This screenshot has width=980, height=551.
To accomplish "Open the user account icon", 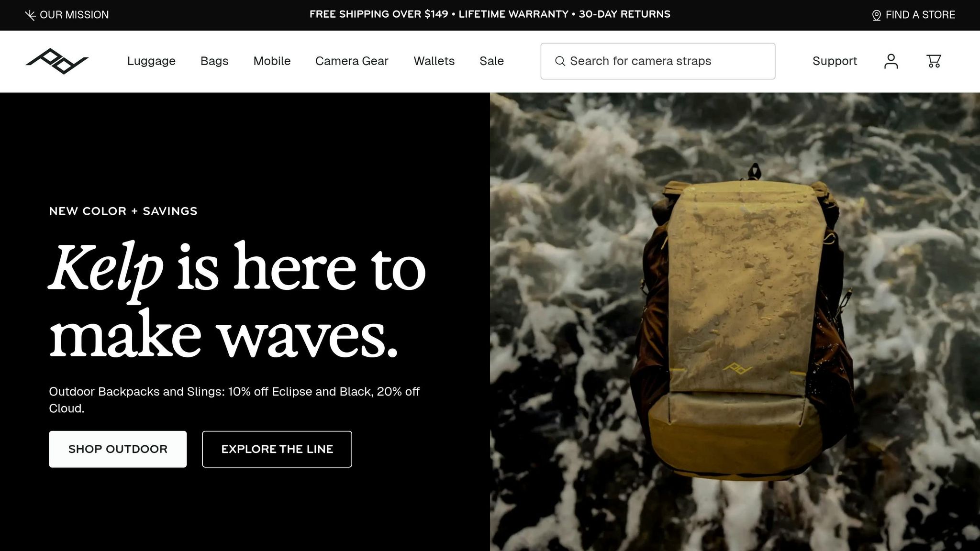I will point(891,61).
